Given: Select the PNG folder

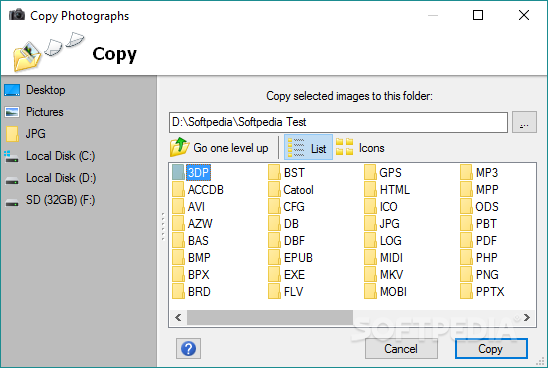Looking at the screenshot, I should (x=480, y=275).
